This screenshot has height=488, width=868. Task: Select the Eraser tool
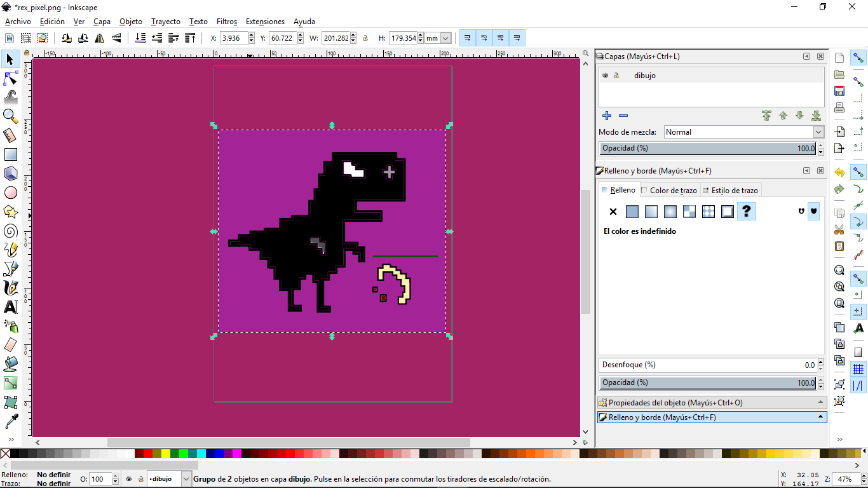pos(10,345)
